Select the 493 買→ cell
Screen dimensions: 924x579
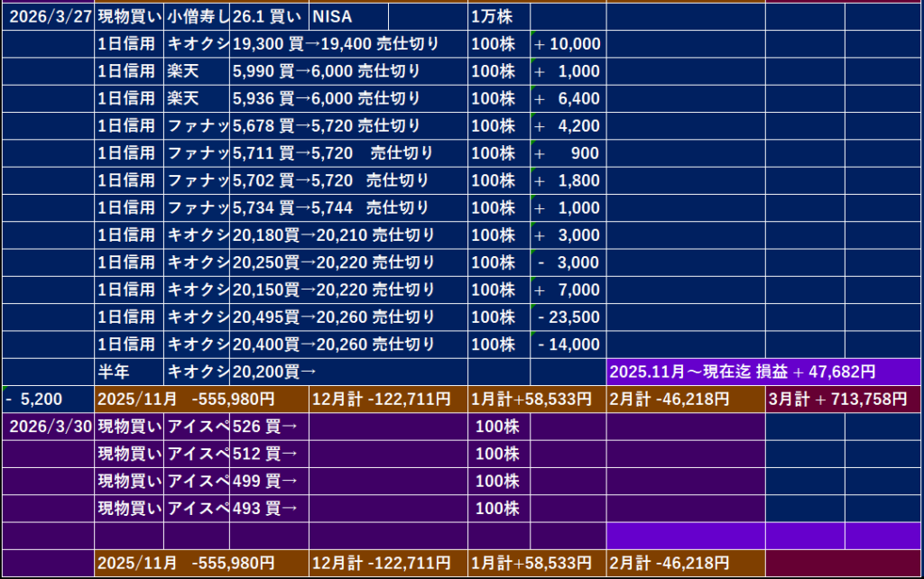click(269, 509)
